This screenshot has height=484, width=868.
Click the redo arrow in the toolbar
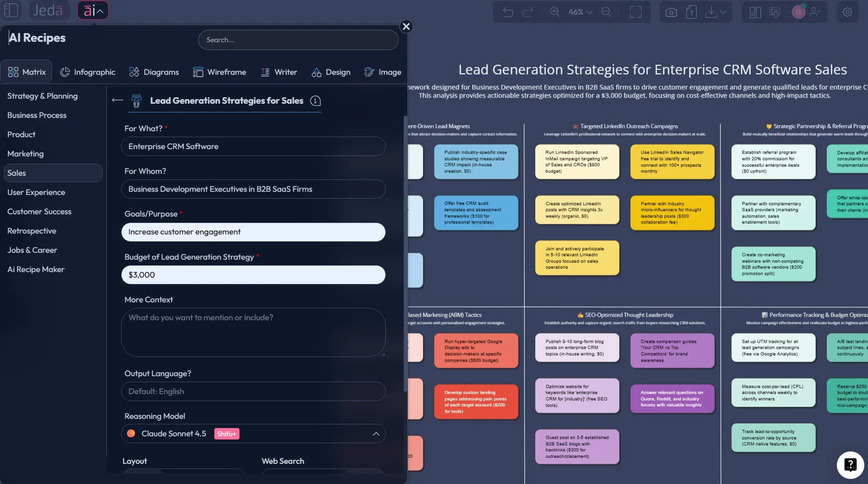[x=529, y=11]
